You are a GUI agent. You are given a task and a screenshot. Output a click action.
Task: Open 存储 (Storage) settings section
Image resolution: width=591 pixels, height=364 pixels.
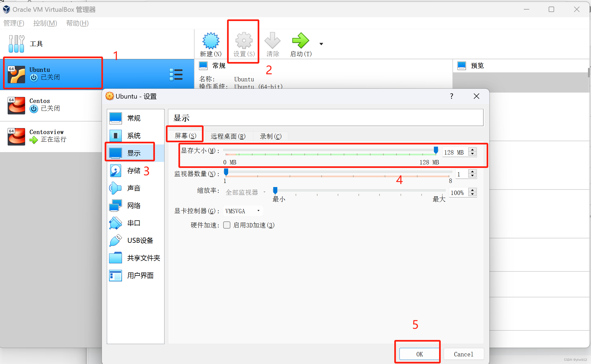[x=134, y=170]
